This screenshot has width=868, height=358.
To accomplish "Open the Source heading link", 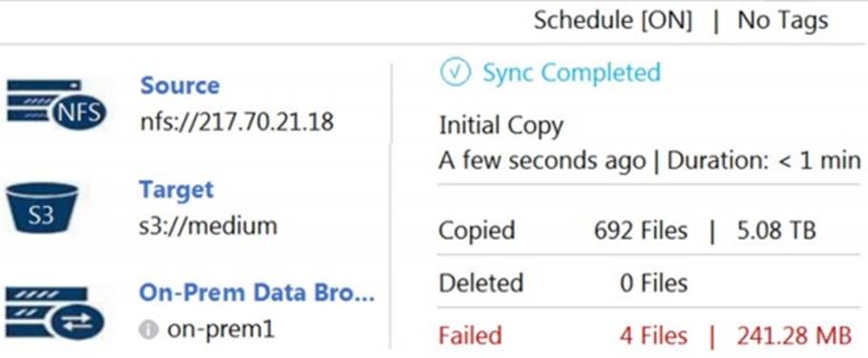I will (x=180, y=86).
